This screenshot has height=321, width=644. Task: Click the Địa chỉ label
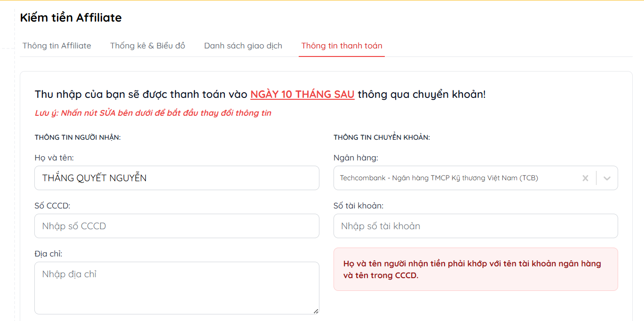coord(48,254)
